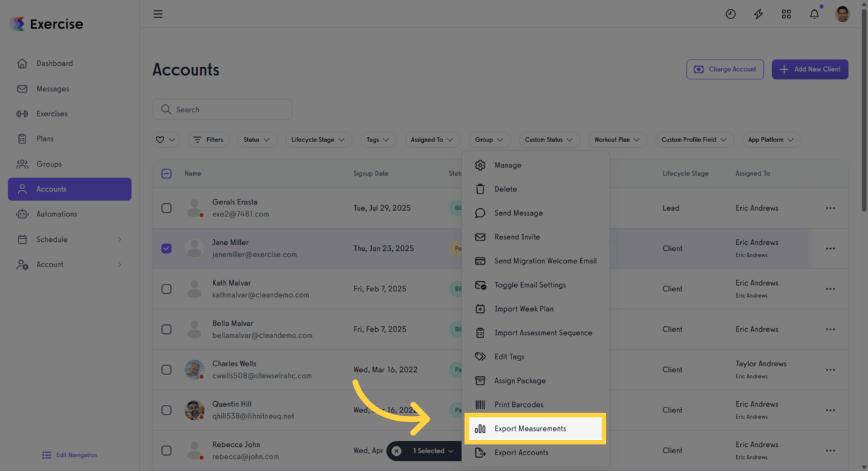Open the lightning bolt quick actions icon
Screen dimensions: 868x471
(758, 13)
